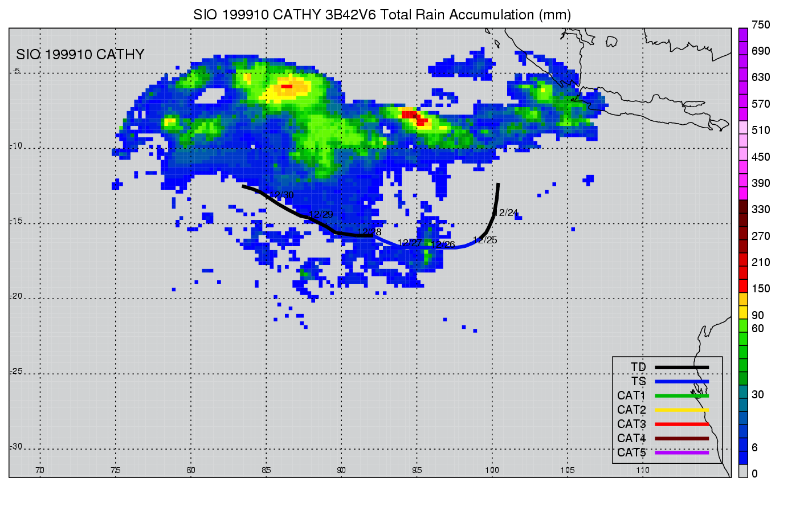Click the red CAT3 legend line

(x=682, y=425)
